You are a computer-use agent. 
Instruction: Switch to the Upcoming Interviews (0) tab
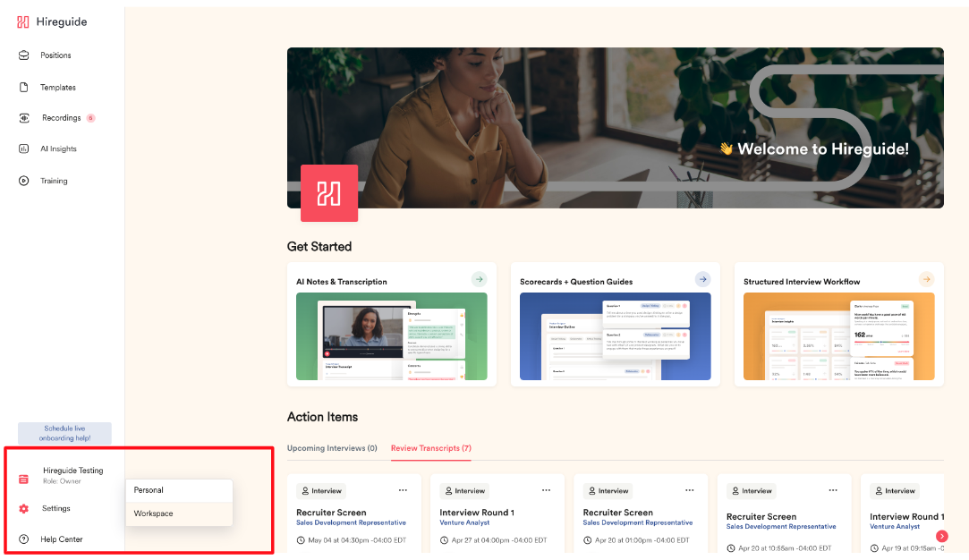coord(332,448)
